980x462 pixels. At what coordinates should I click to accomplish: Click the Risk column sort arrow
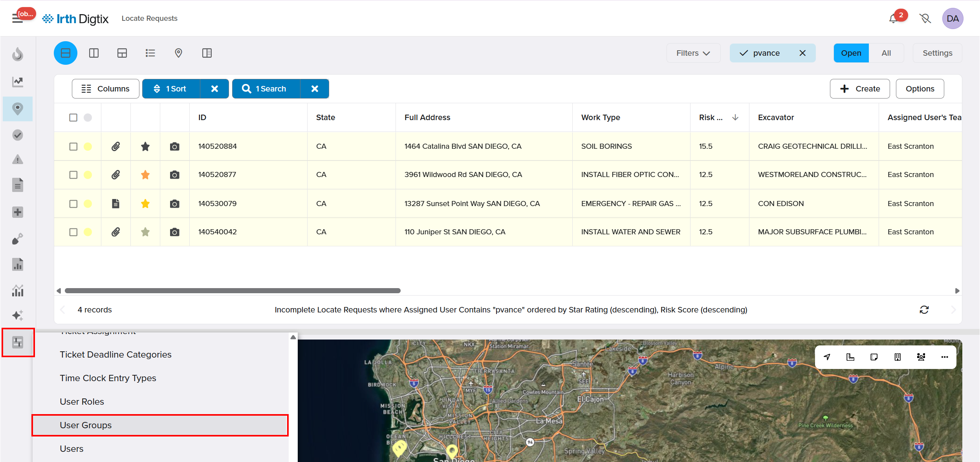click(735, 117)
